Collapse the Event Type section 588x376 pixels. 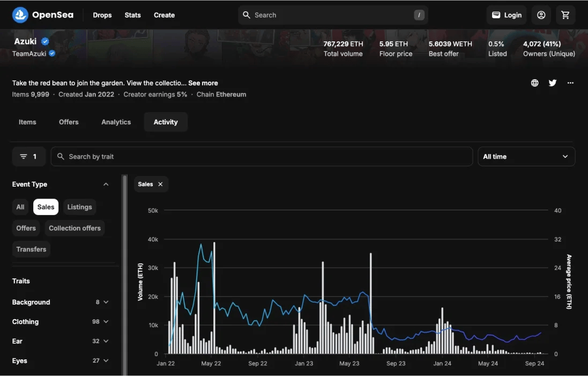pyautogui.click(x=106, y=185)
